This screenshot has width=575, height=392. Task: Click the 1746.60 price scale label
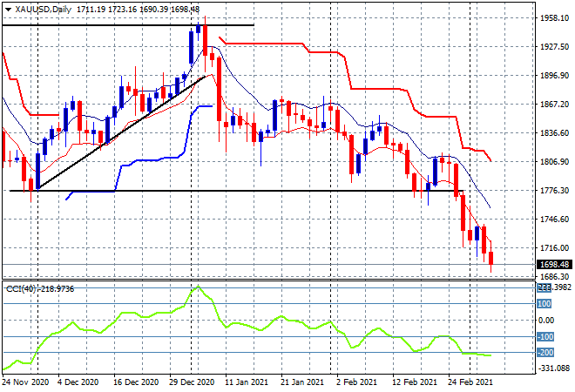(x=554, y=220)
